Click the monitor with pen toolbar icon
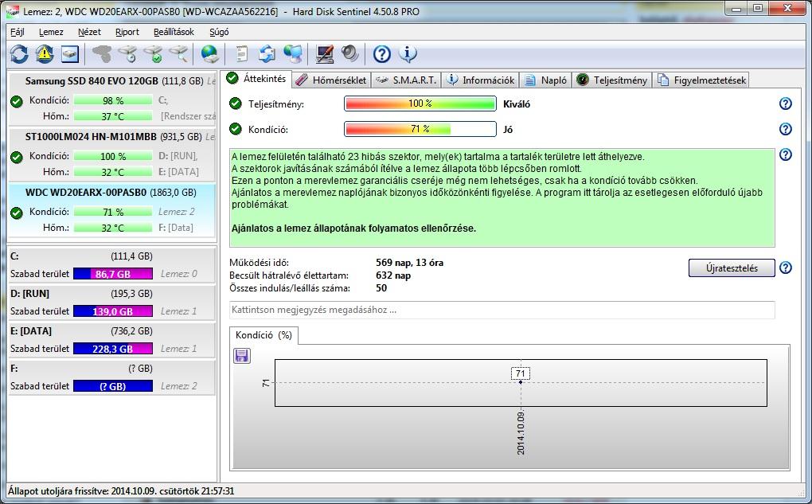This screenshot has width=812, height=504. (x=325, y=54)
